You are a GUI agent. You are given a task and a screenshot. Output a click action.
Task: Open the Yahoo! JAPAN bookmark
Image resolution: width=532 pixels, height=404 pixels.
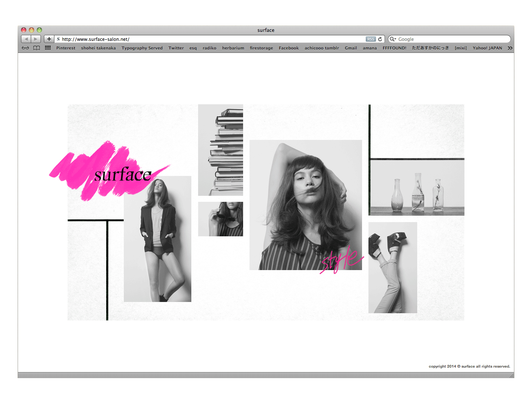coord(487,48)
